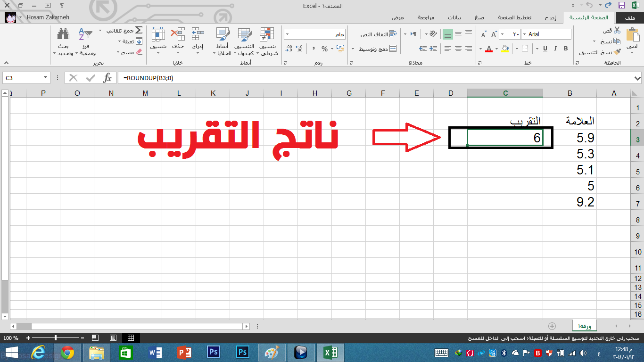Click the Paste (لصق) clipboard icon
The width and height of the screenshot is (644, 362).
coord(632,35)
